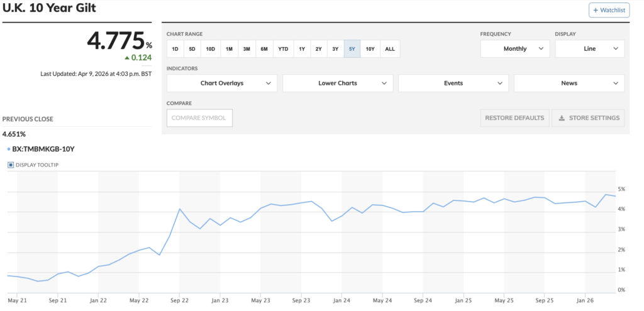Add gilt using the + Watchlist button

click(x=609, y=10)
